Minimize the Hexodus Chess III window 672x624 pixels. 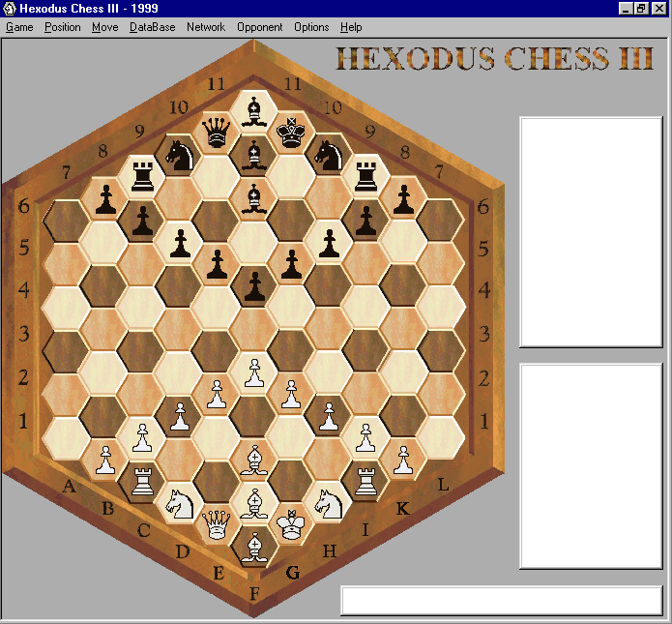pyautogui.click(x=626, y=8)
